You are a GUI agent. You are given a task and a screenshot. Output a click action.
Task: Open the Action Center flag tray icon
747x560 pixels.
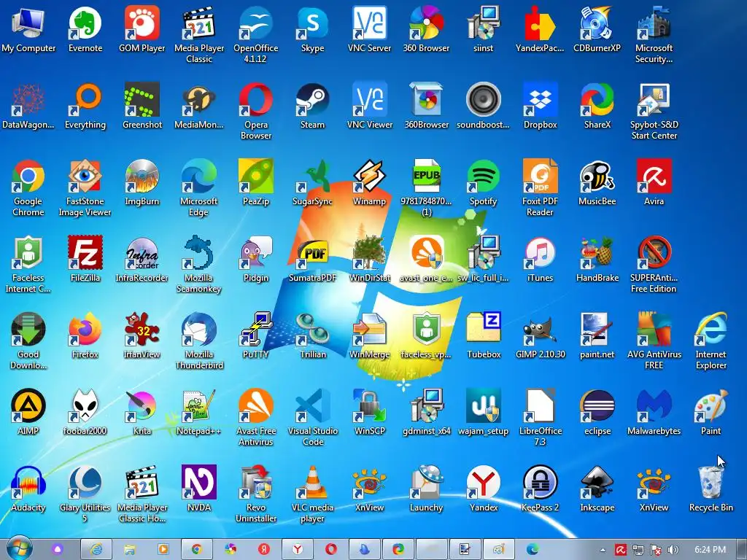click(x=656, y=550)
